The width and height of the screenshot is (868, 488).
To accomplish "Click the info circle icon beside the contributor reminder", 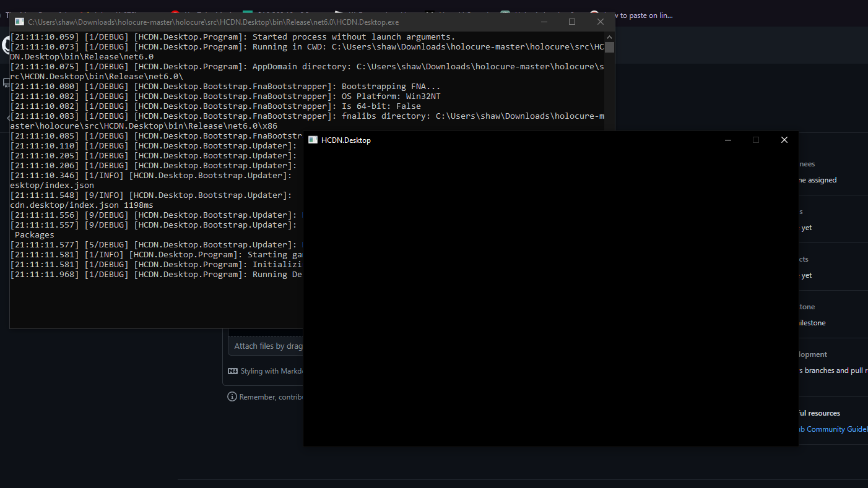I will (x=232, y=396).
